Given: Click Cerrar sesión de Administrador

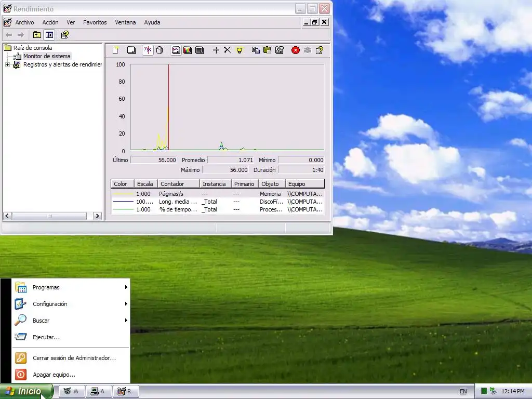Looking at the screenshot, I should coord(71,358).
